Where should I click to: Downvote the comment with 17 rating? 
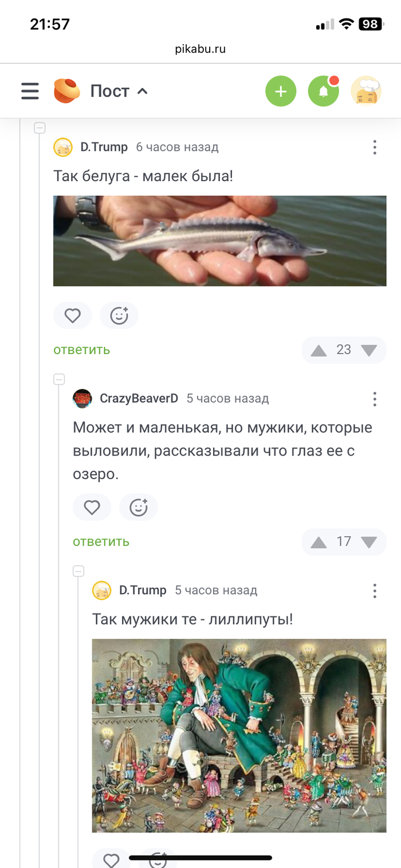click(x=369, y=542)
